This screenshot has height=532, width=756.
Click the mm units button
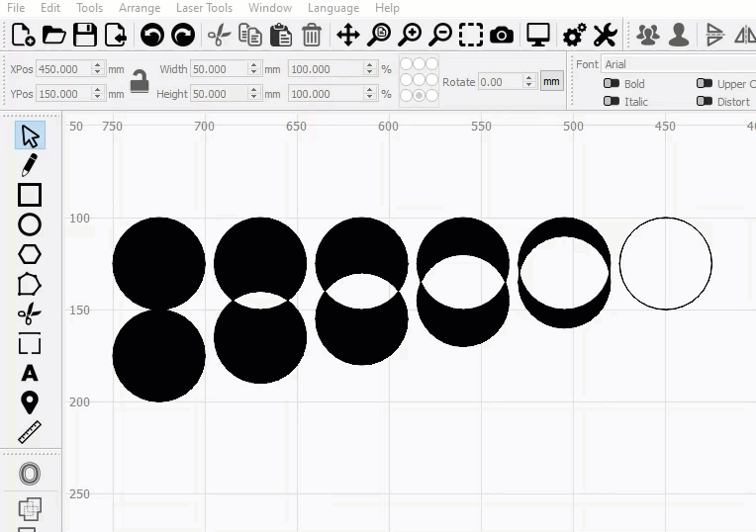click(x=552, y=82)
